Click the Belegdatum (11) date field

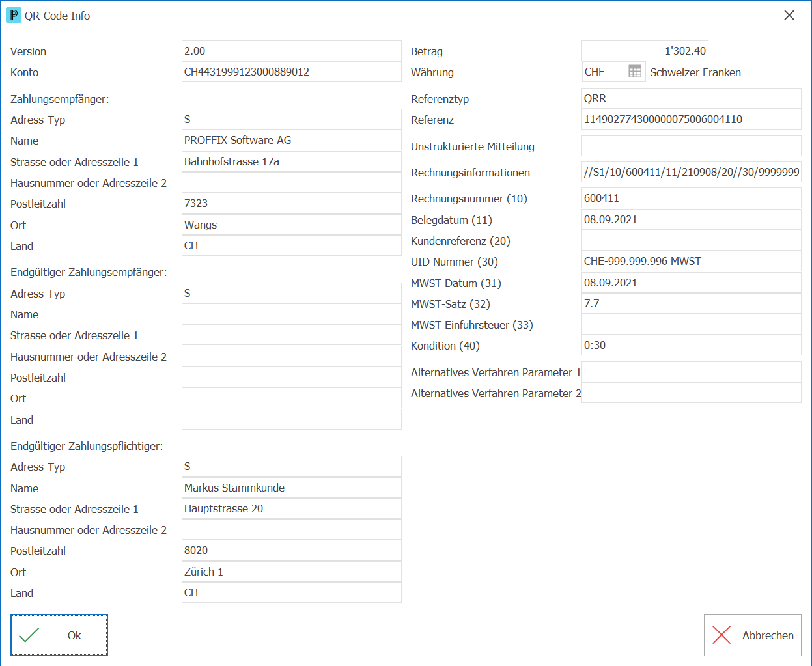[692, 219]
